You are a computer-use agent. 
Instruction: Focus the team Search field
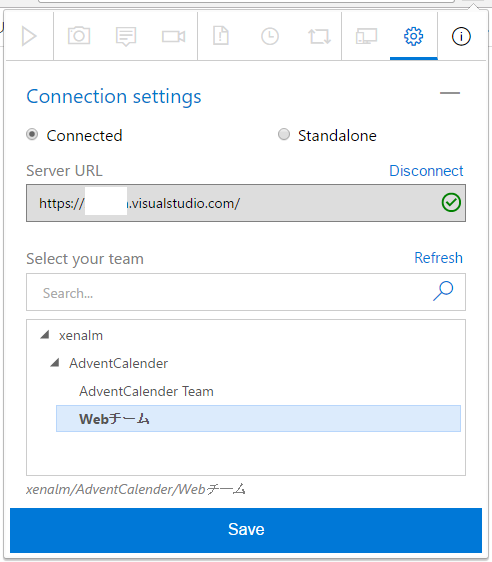[246, 292]
